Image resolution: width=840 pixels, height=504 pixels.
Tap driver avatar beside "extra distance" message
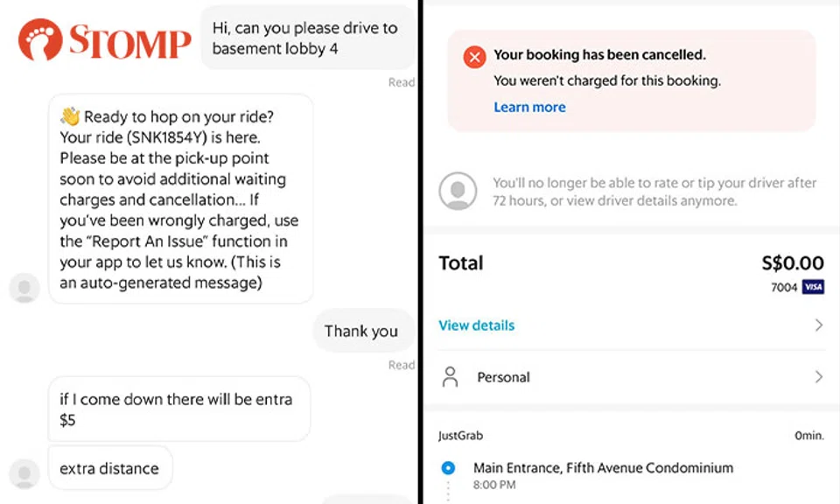24,472
